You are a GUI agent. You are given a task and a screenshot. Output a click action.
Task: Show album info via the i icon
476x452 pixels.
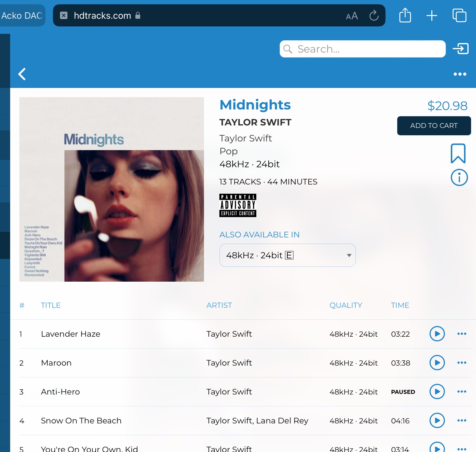point(459,177)
